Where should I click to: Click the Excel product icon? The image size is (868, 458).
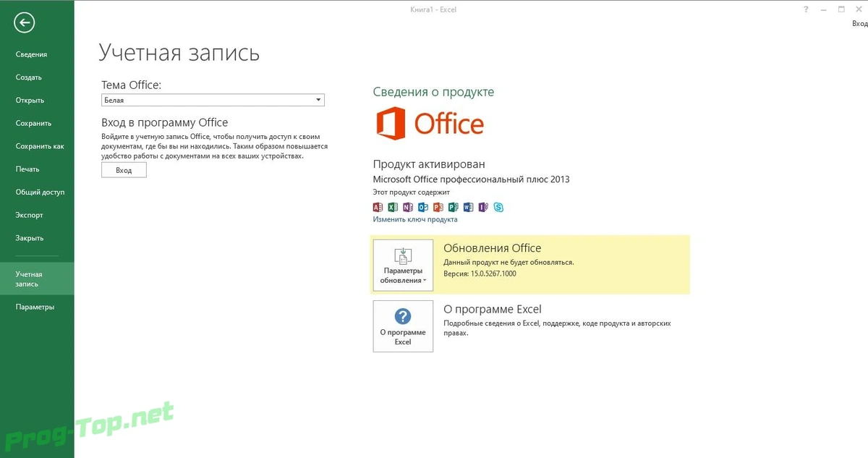(393, 207)
